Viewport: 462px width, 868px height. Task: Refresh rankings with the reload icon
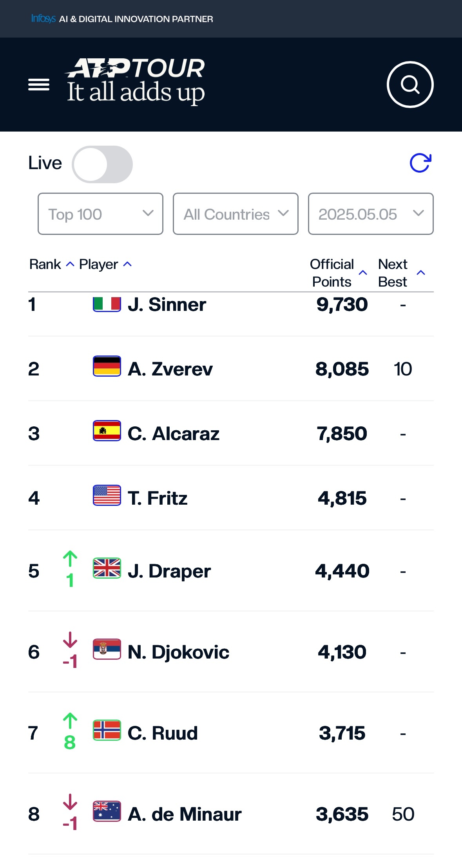tap(420, 163)
